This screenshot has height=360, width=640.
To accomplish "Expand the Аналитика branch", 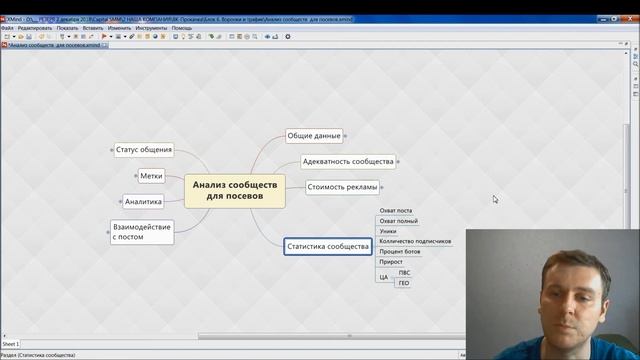I will point(120,202).
